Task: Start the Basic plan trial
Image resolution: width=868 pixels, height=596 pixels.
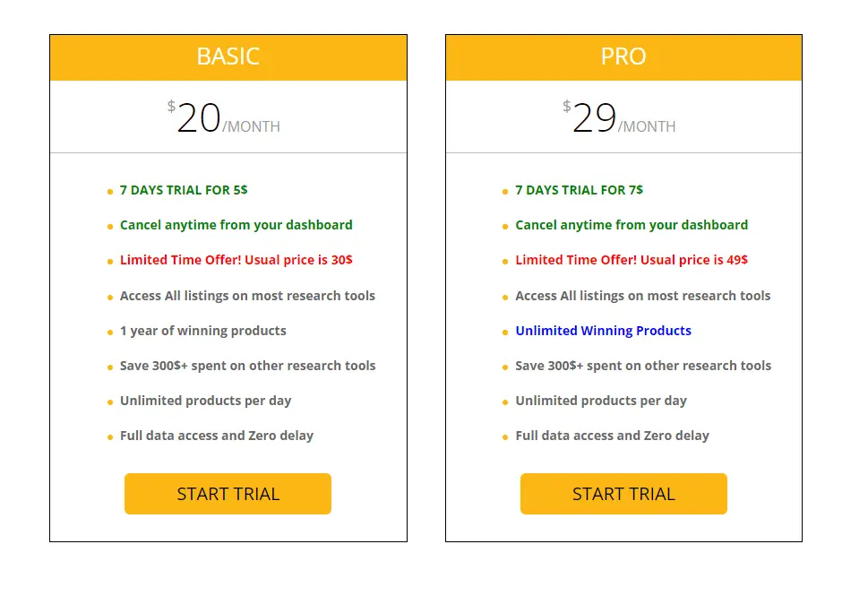Action: 228,494
